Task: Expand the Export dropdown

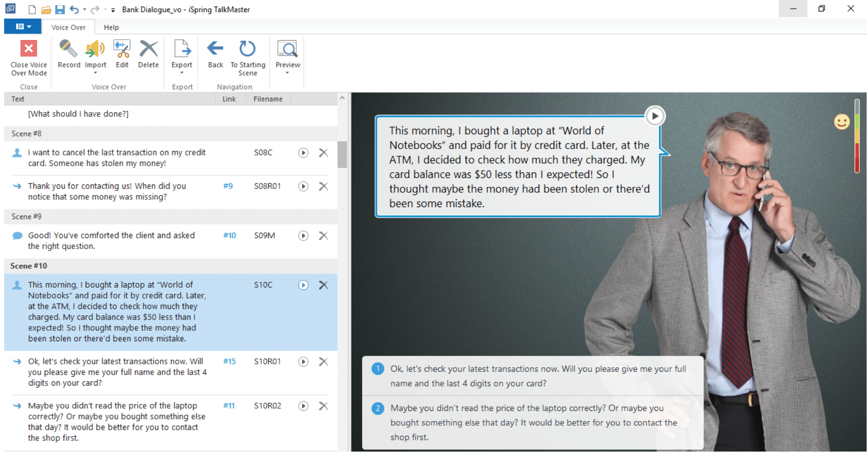Action: tap(182, 73)
